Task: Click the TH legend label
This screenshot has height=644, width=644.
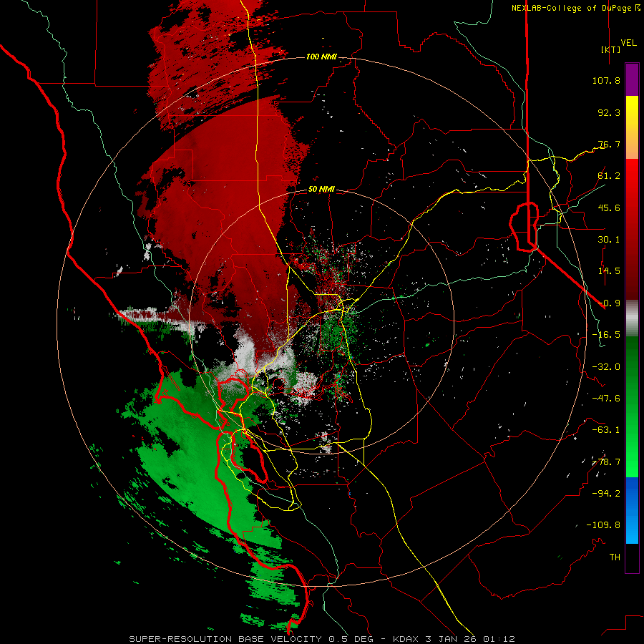Action: (x=615, y=557)
